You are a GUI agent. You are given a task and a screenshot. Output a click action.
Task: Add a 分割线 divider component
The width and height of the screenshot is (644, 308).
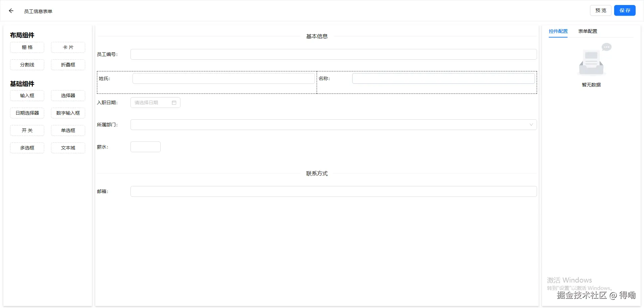pos(27,65)
